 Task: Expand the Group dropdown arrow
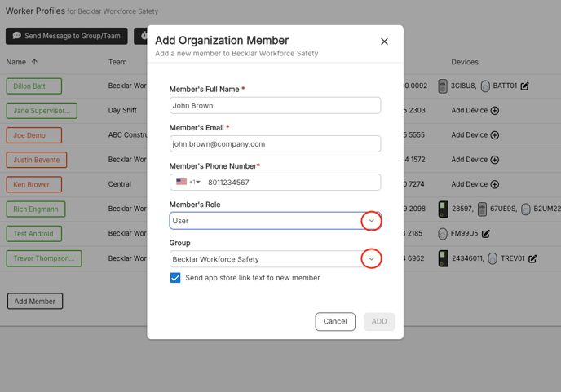371,259
